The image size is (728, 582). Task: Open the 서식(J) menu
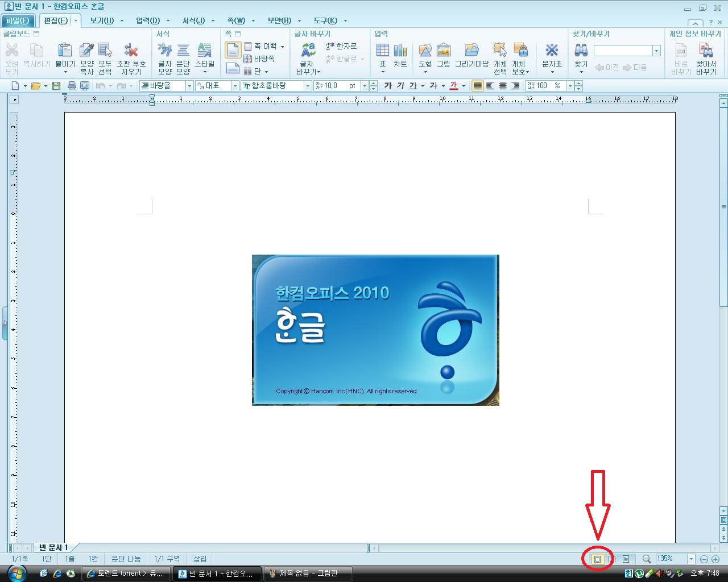[x=193, y=20]
